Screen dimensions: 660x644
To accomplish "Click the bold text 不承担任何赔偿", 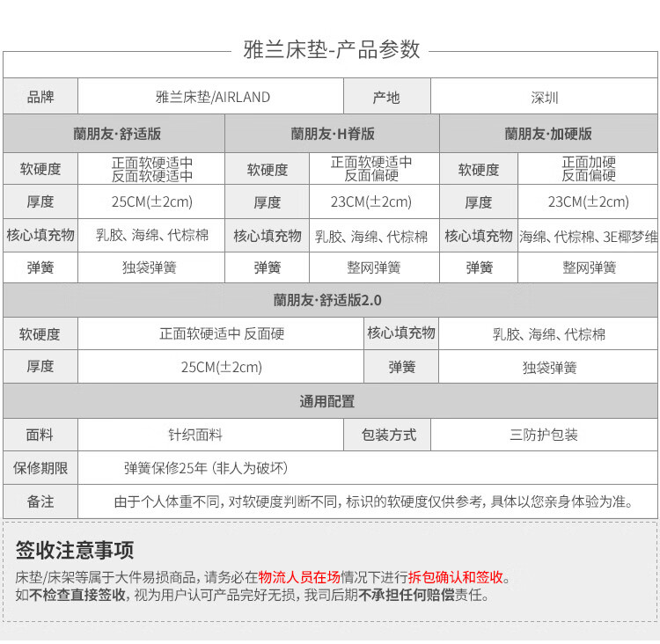I will point(407,596).
